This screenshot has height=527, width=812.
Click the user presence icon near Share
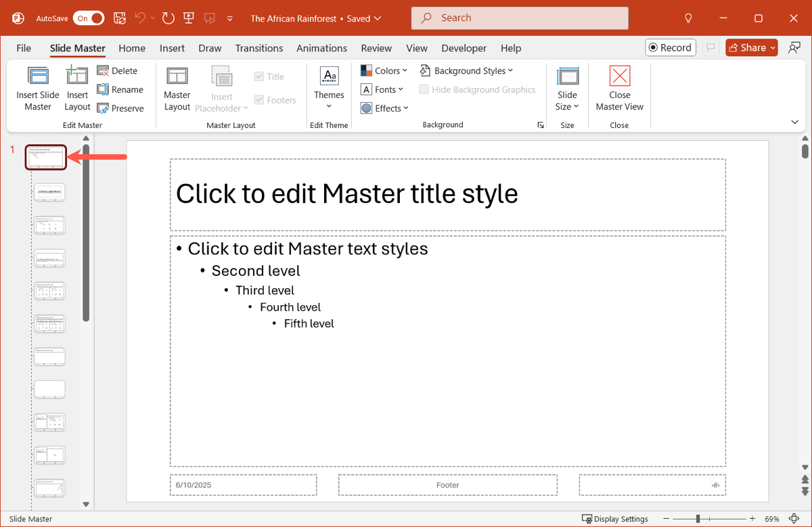point(794,47)
